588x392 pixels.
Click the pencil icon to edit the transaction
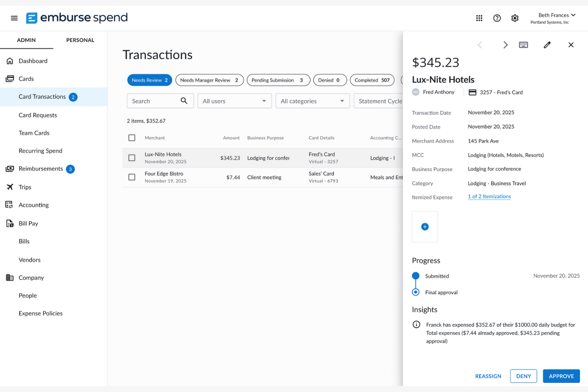point(547,45)
